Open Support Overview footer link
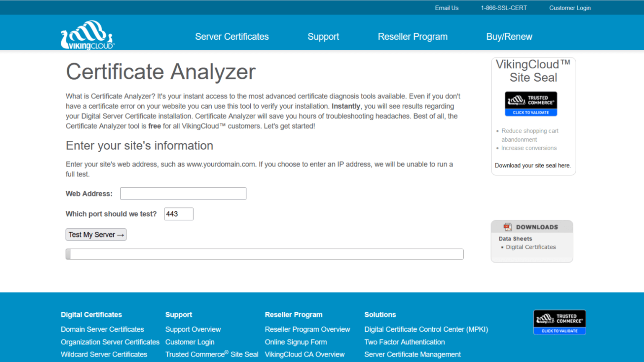 coord(193,329)
